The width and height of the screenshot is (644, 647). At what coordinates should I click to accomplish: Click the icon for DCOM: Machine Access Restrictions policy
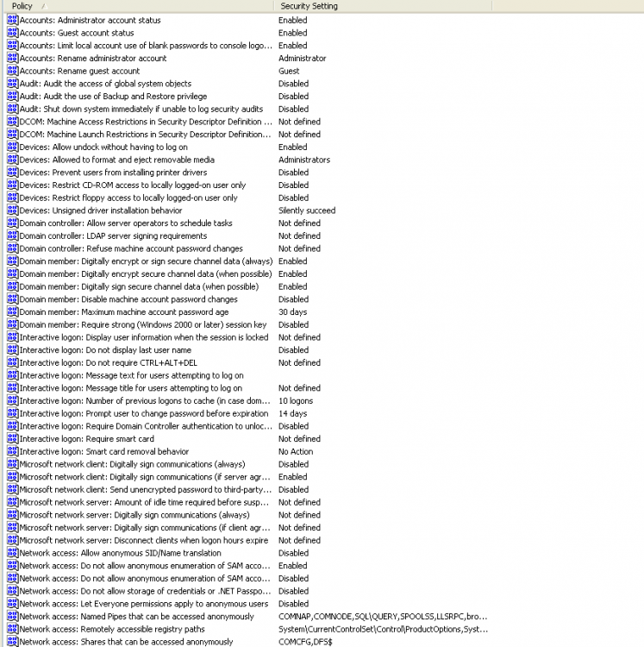(x=13, y=122)
